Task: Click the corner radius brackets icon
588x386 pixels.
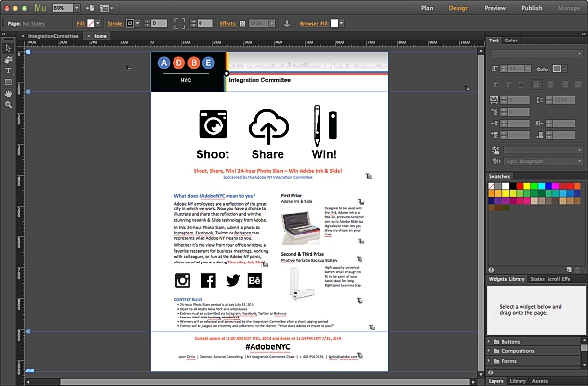Action: [x=179, y=23]
